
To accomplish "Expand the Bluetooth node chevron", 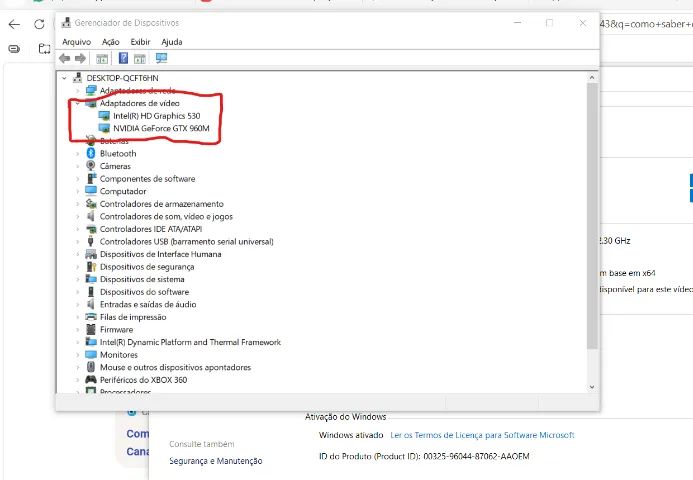I will point(78,153).
